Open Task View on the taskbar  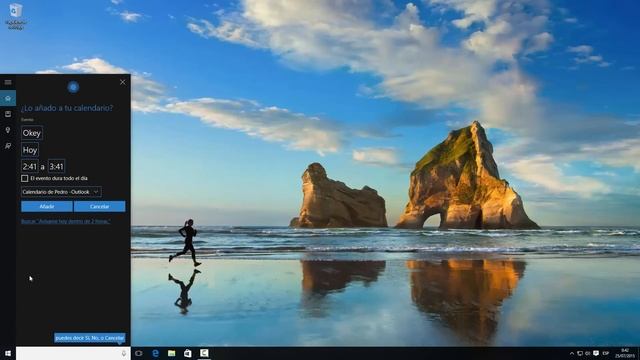(139, 353)
